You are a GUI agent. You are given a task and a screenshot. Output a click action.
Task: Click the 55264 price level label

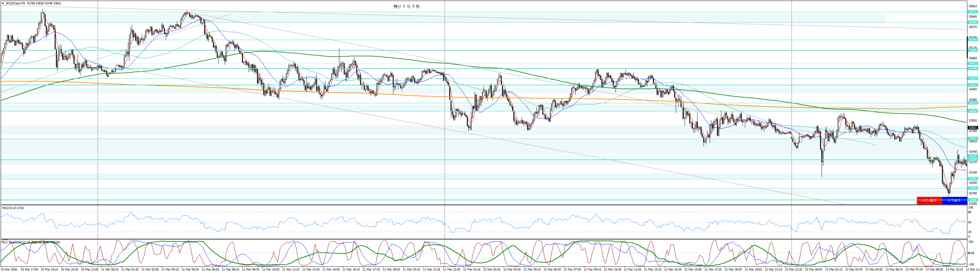973,39
